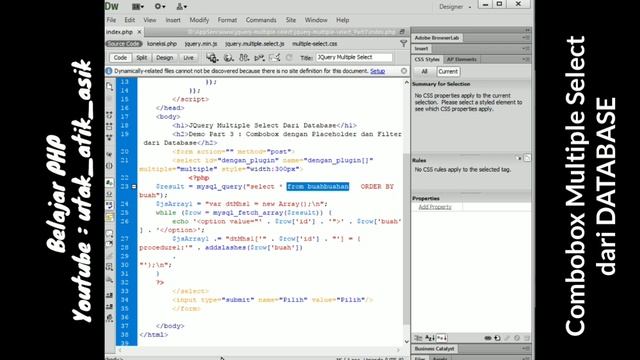Click the Collapse Full Tag icon
Screen dimensions: 640x360
pyautogui.click(x=109, y=114)
